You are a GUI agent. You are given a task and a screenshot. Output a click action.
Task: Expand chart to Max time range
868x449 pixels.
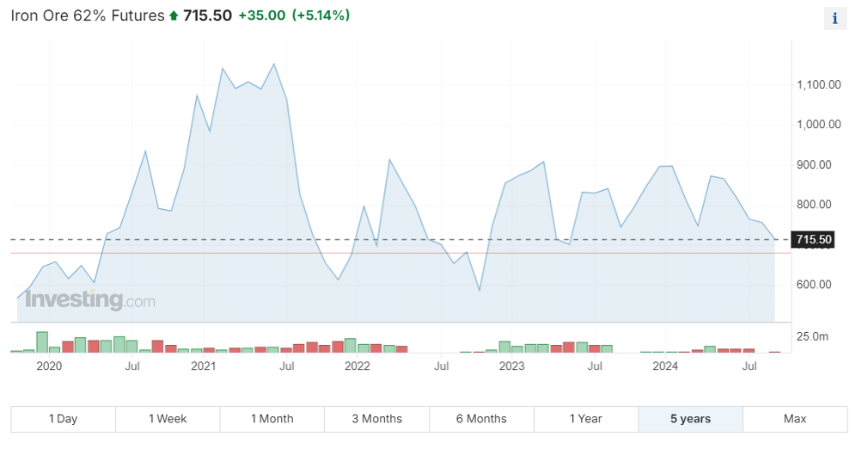pyautogui.click(x=795, y=419)
